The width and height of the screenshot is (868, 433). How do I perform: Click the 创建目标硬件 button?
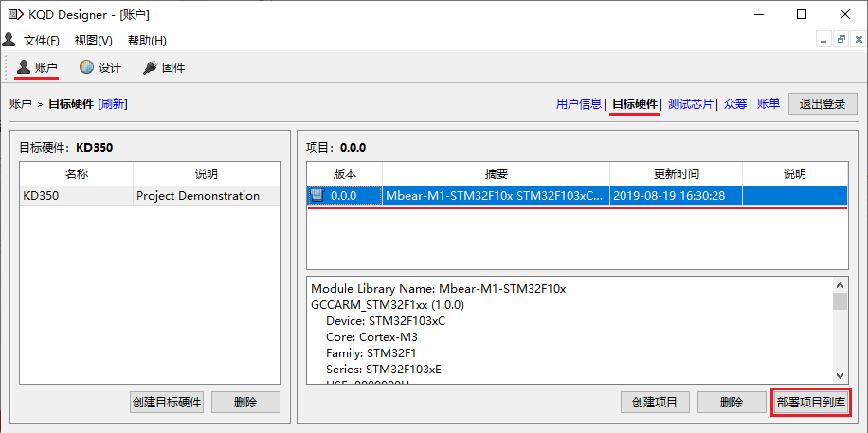pyautogui.click(x=167, y=402)
